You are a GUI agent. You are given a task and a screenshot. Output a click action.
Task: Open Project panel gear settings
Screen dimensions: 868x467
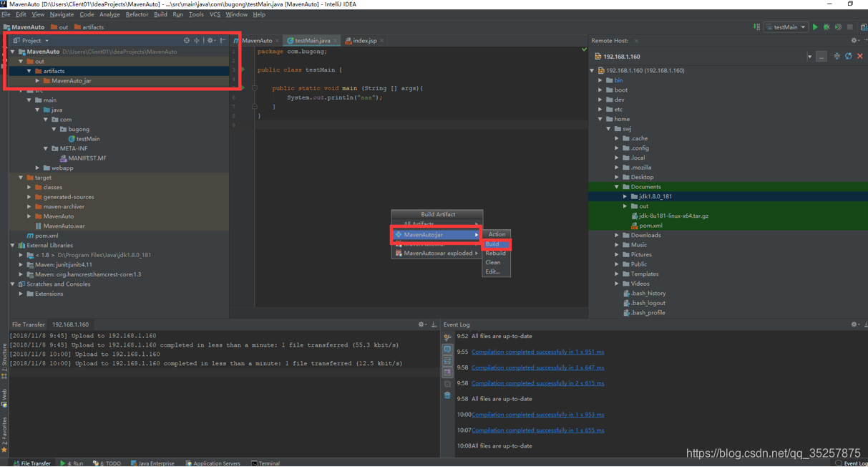[210, 41]
